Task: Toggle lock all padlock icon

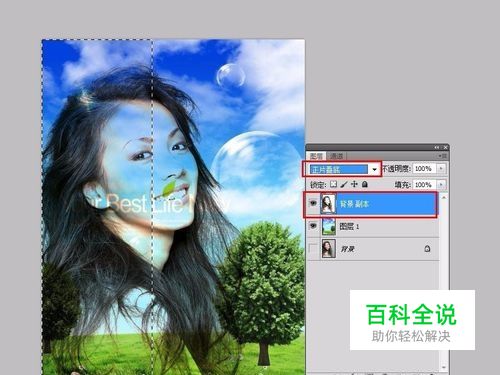Action: pyautogui.click(x=365, y=184)
